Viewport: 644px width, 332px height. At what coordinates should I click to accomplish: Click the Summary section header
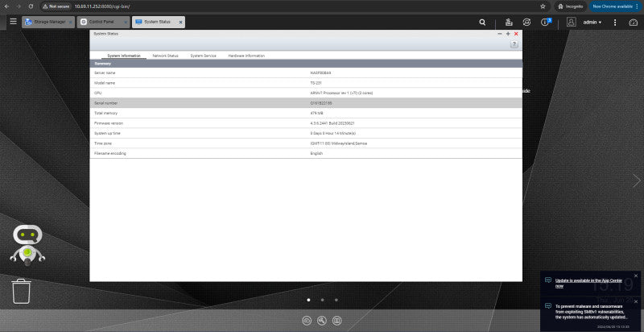coord(306,64)
